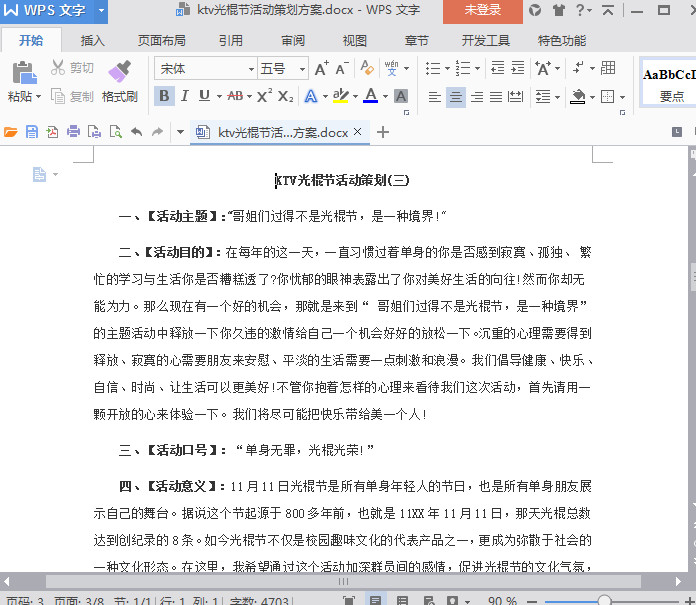Open the 审阅 (Review) tab
The height and width of the screenshot is (605, 696).
point(293,41)
